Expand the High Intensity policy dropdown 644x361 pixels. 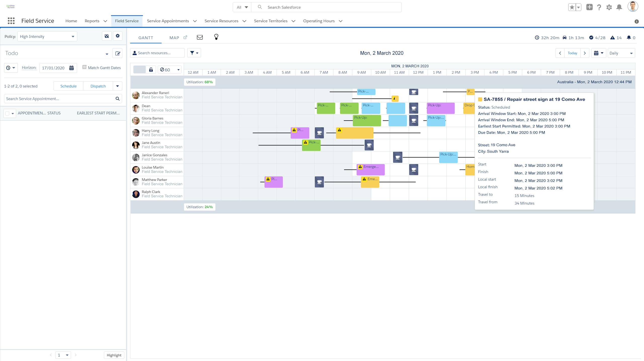47,37
